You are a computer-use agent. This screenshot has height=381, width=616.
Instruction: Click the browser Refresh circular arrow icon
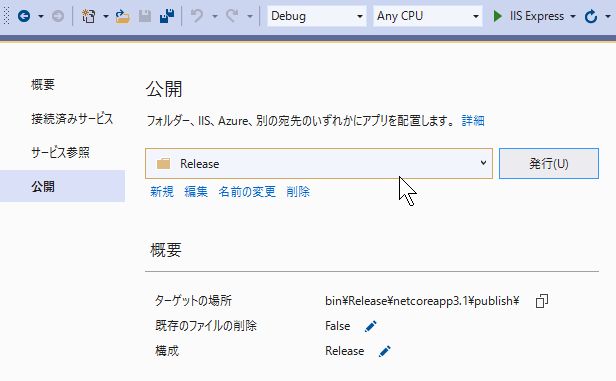(x=591, y=16)
